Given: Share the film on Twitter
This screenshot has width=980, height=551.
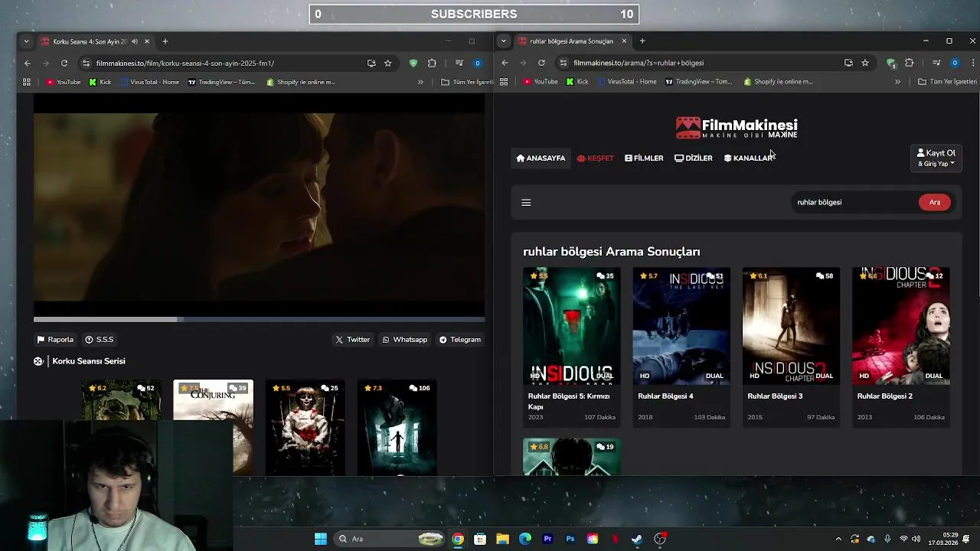Looking at the screenshot, I should coord(352,339).
